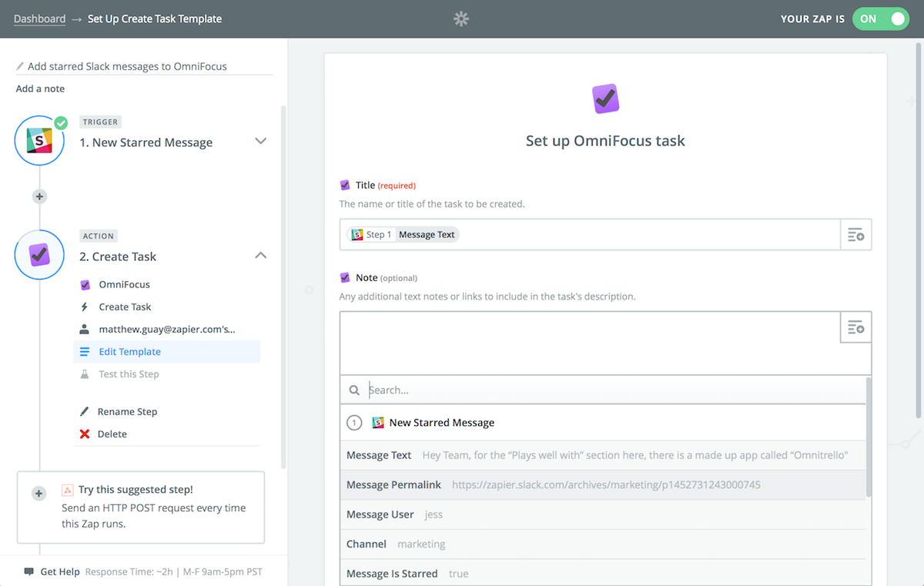Click Get Help in footer

pos(60,572)
